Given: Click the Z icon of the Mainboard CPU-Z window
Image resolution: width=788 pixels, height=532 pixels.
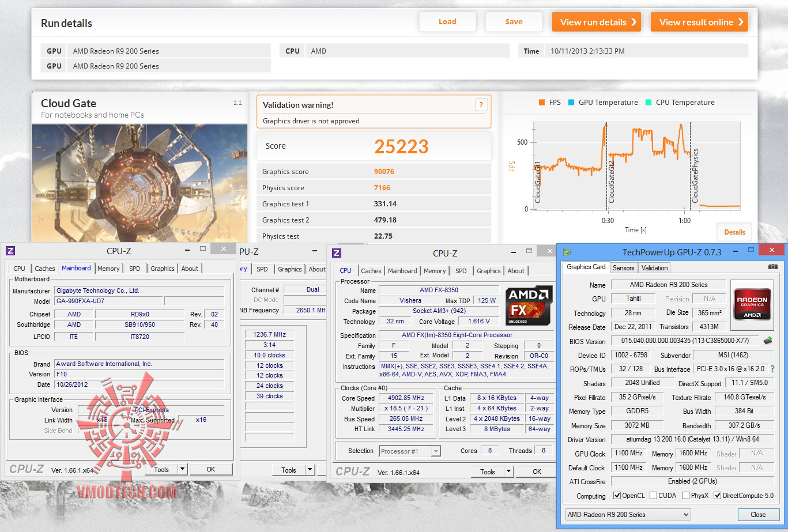Looking at the screenshot, I should (x=10, y=251).
